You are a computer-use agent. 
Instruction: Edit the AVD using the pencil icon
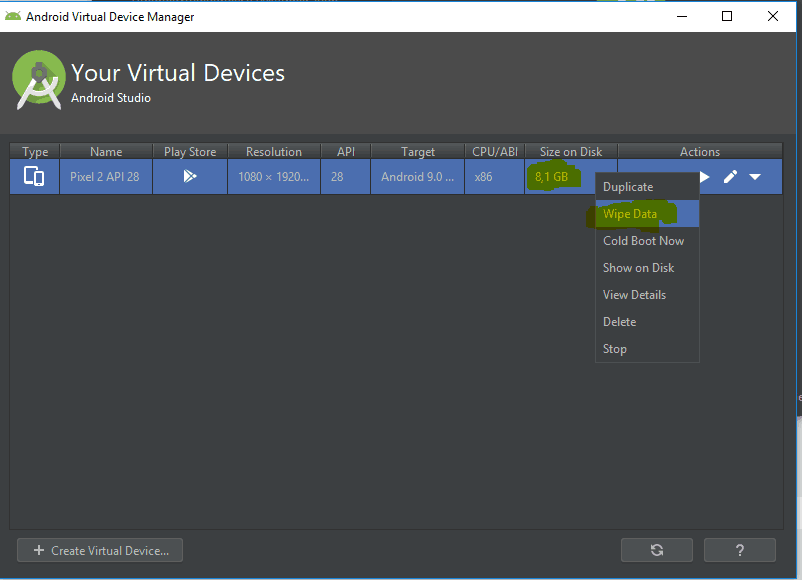(730, 177)
